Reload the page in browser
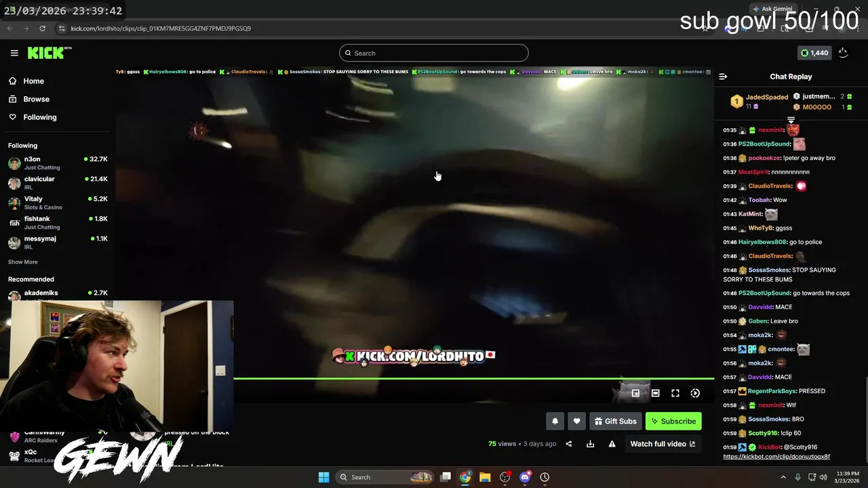Image resolution: width=868 pixels, height=488 pixels. point(42,28)
